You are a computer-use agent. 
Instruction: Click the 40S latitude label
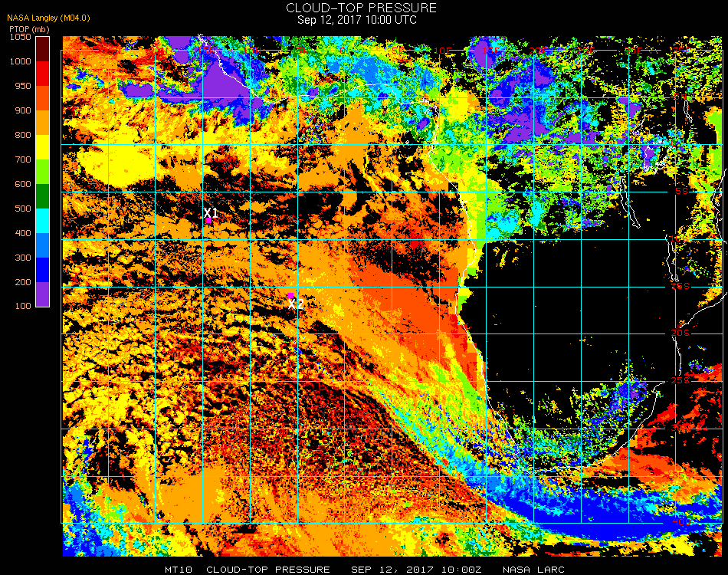tap(681, 522)
